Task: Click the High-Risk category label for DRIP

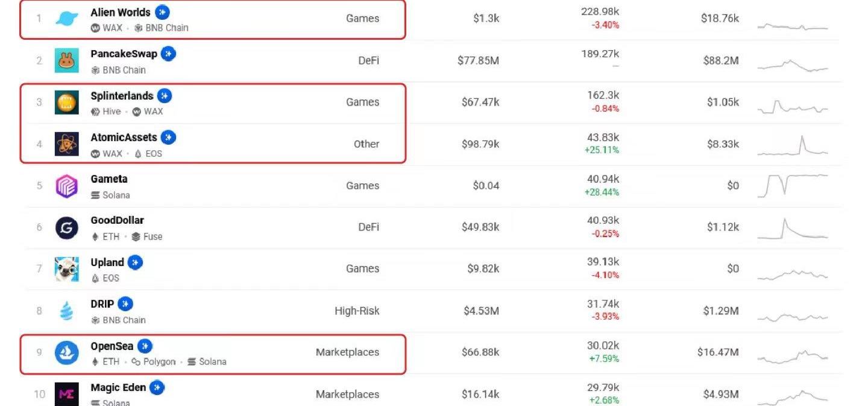Action: pos(357,311)
